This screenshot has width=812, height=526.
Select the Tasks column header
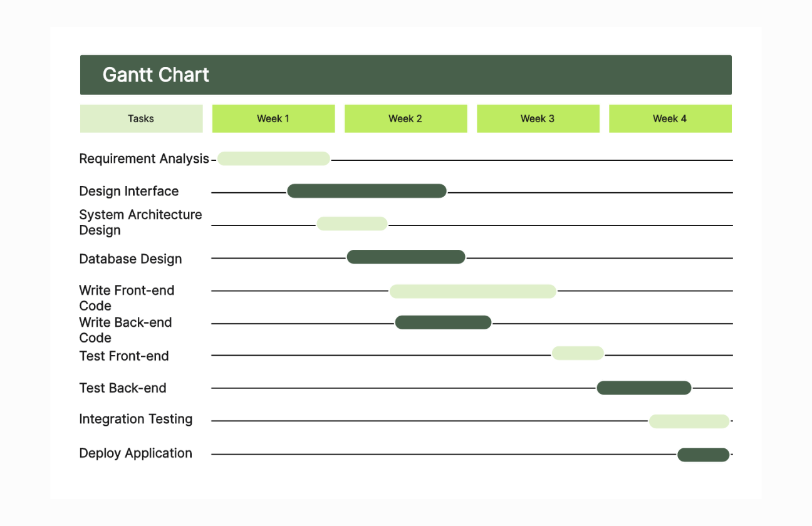click(x=141, y=118)
